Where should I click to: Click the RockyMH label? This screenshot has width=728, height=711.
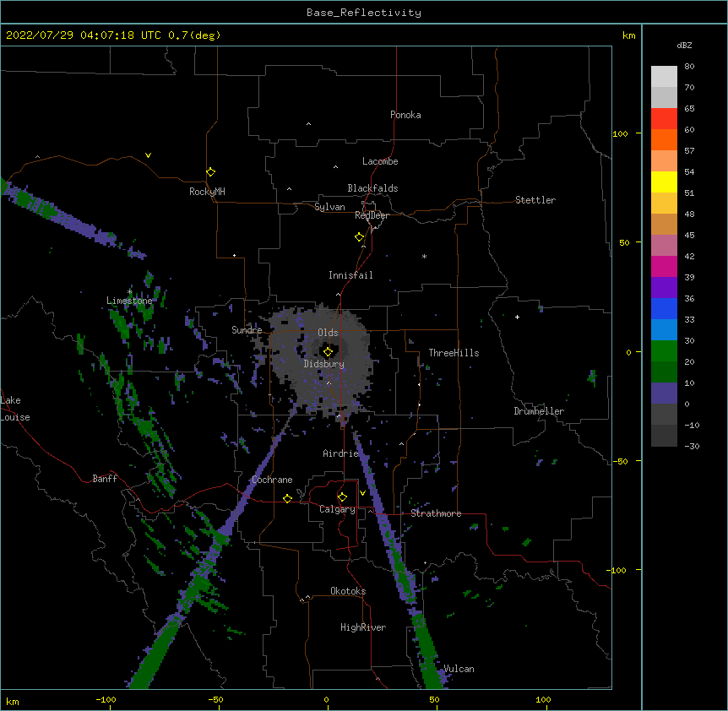click(207, 192)
